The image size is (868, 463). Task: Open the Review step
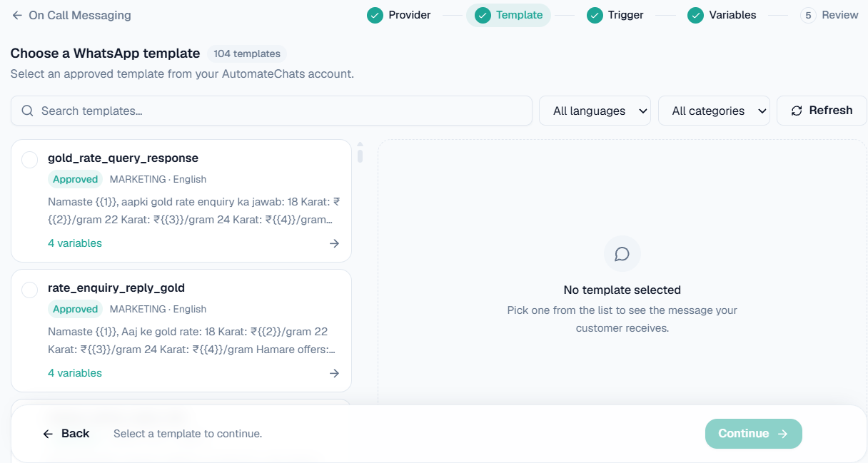click(x=829, y=15)
